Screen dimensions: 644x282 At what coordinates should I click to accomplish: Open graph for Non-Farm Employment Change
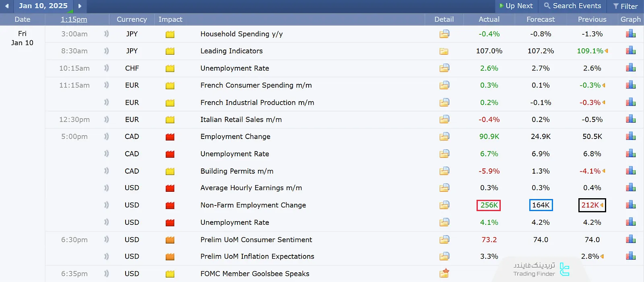(631, 205)
